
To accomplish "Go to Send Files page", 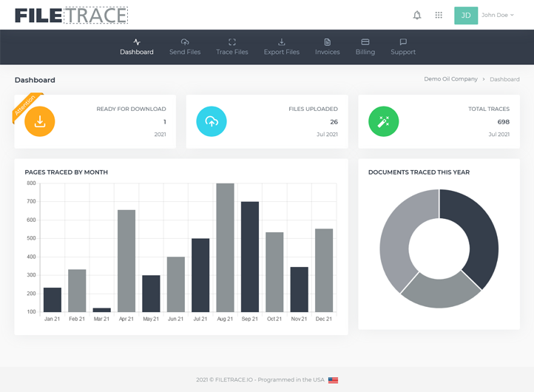I will [x=185, y=47].
